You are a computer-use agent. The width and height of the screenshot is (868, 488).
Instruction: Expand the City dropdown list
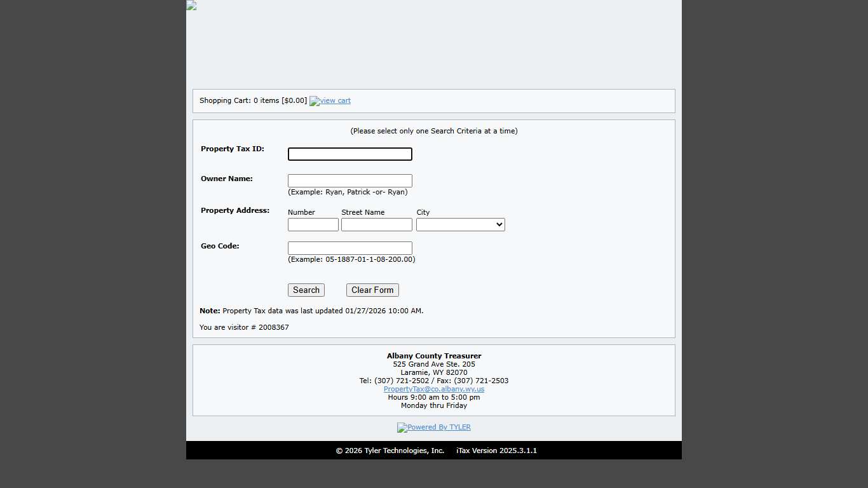[x=460, y=225]
